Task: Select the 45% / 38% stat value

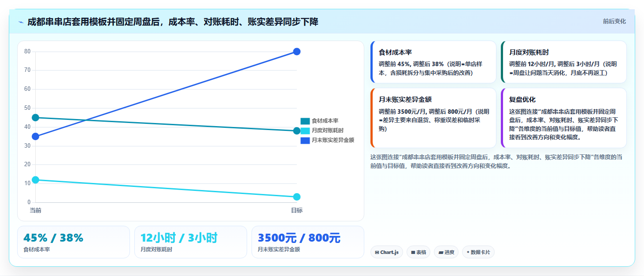Action: click(53, 238)
